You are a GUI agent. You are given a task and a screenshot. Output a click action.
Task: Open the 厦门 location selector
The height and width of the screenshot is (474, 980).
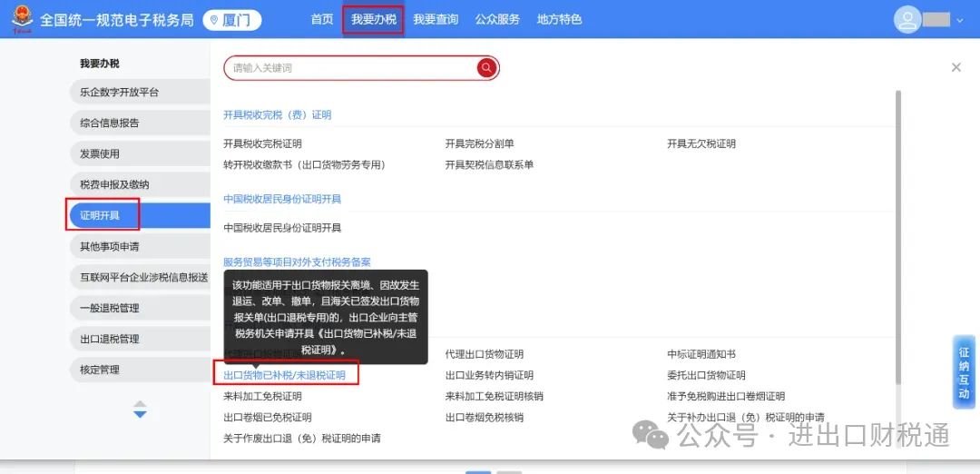(232, 20)
